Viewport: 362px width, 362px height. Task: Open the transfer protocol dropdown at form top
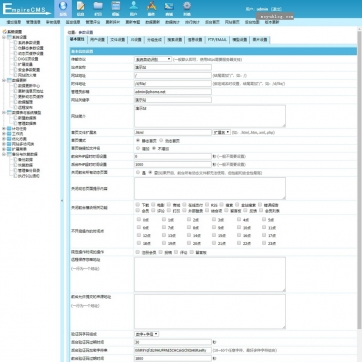(x=153, y=59)
